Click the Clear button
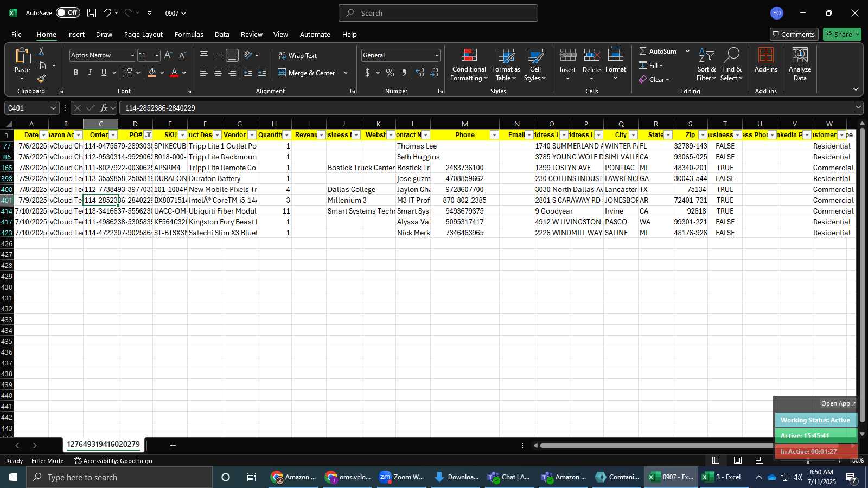Screen dimensions: 868x488 click(654, 79)
